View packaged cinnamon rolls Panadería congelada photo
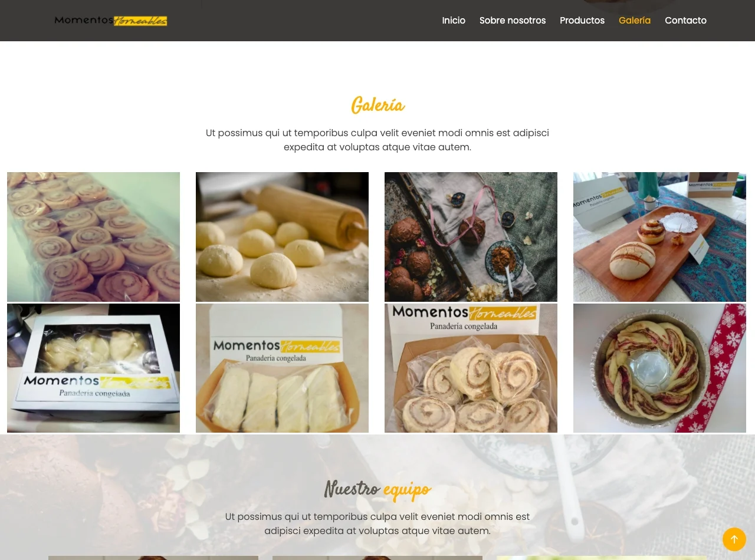Image resolution: width=755 pixels, height=560 pixels. (x=471, y=368)
